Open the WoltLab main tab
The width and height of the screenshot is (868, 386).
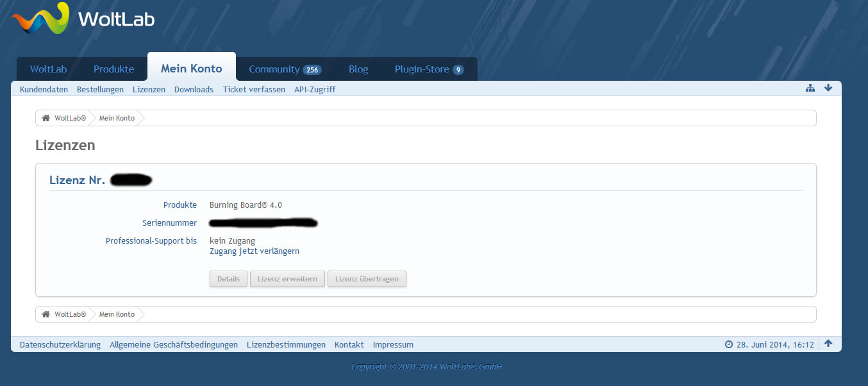(48, 69)
